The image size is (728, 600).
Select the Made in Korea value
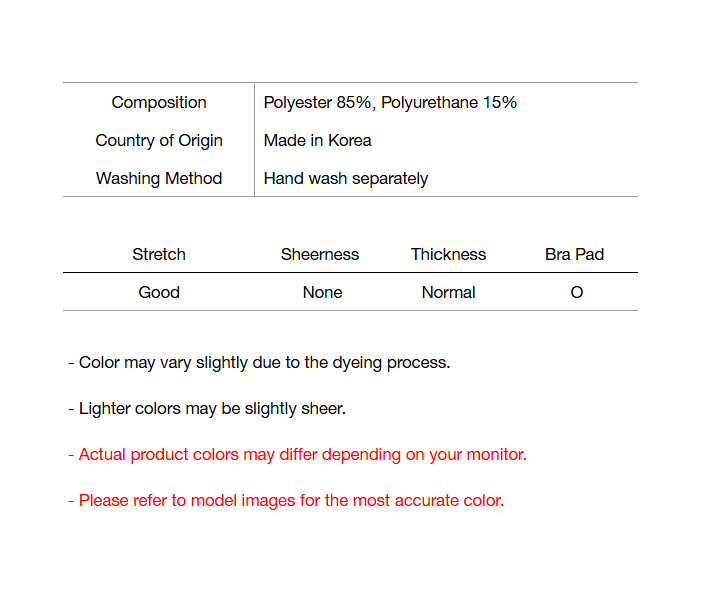click(x=317, y=140)
